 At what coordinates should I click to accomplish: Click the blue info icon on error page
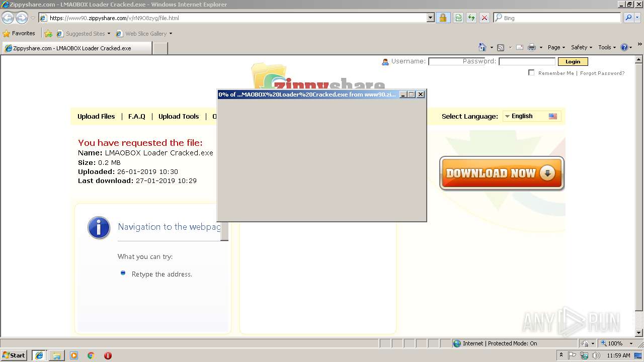click(x=99, y=228)
